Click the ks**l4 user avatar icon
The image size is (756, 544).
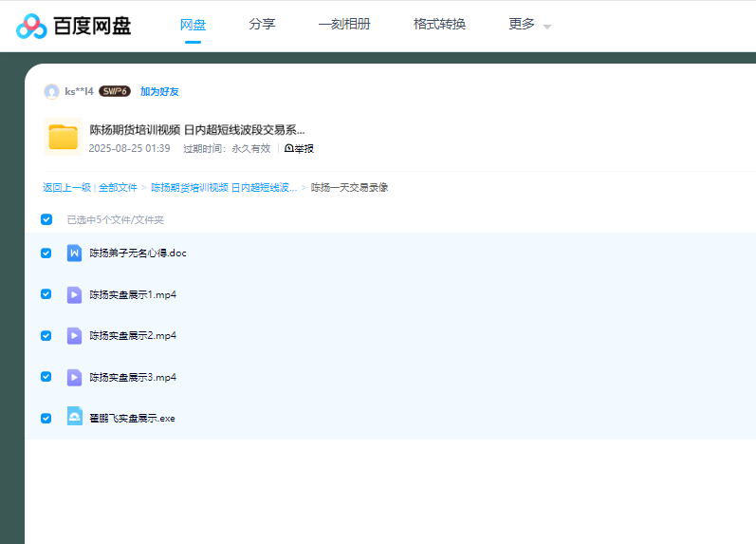[51, 91]
